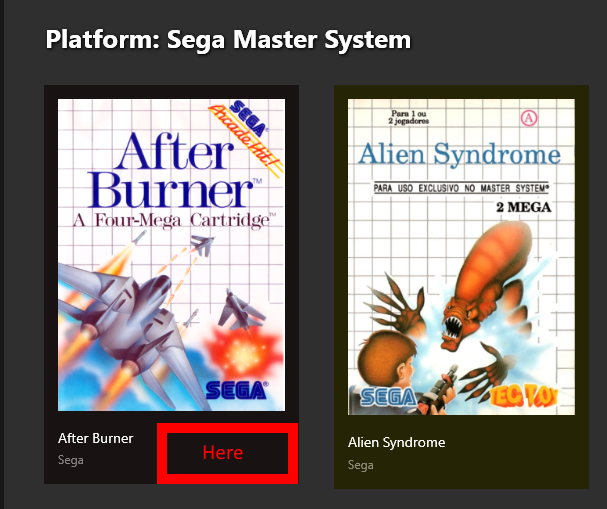Click the Platform: Sega Master System heading
This screenshot has width=607, height=509.
click(x=228, y=39)
